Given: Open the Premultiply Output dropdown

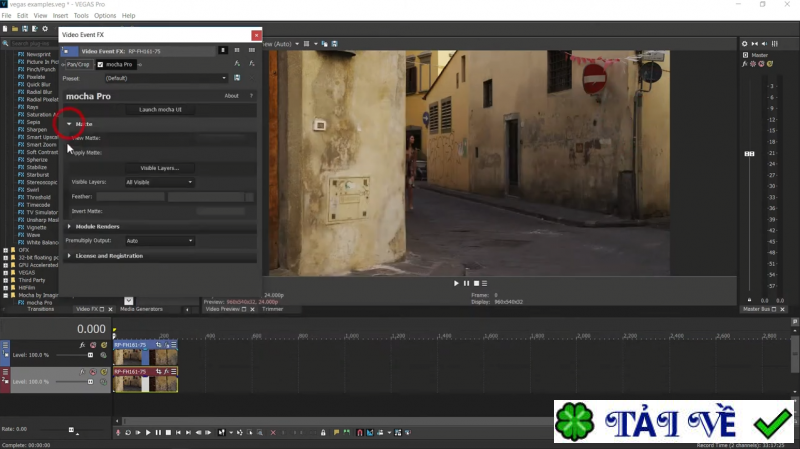Looking at the screenshot, I should (159, 241).
